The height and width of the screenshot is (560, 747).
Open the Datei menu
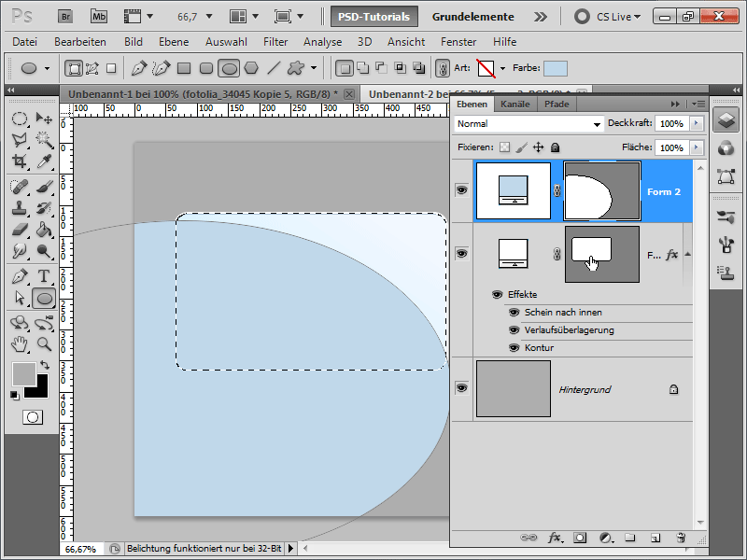25,42
